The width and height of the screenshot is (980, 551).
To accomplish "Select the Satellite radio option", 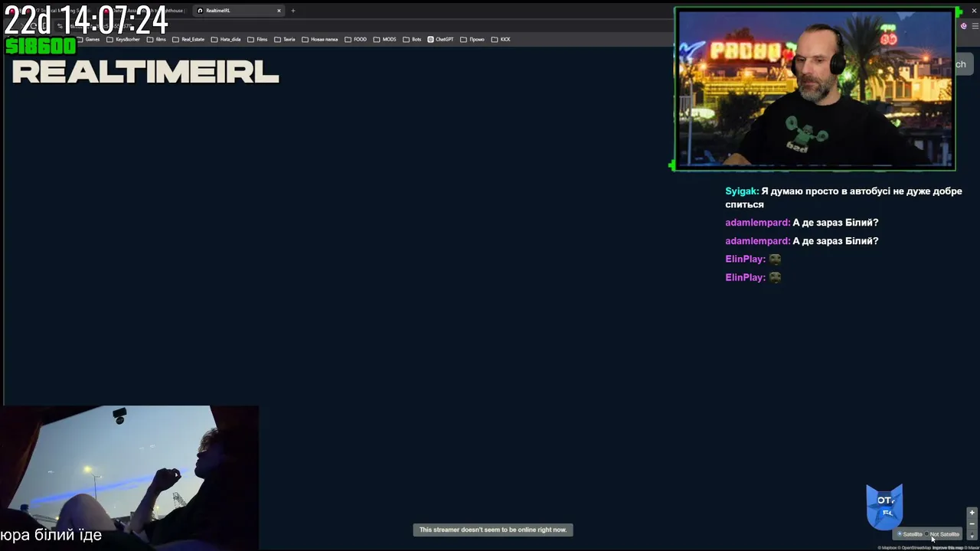I will (x=900, y=534).
